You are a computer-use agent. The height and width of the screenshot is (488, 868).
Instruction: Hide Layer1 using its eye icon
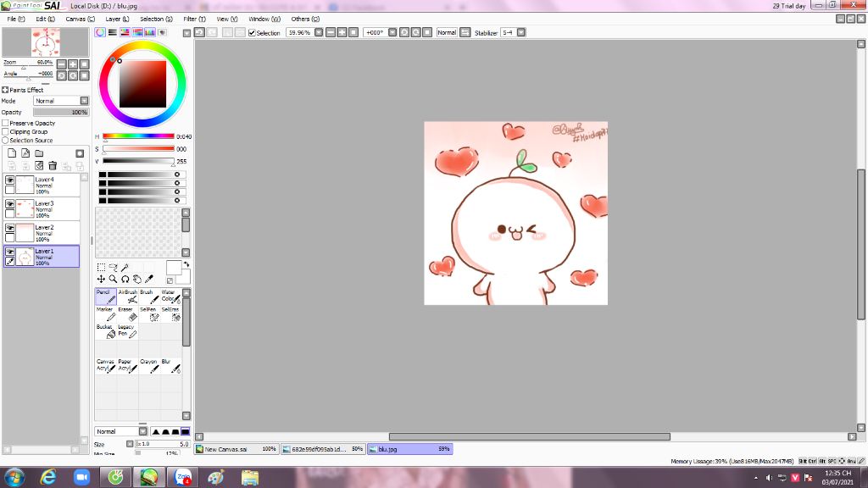coord(9,252)
